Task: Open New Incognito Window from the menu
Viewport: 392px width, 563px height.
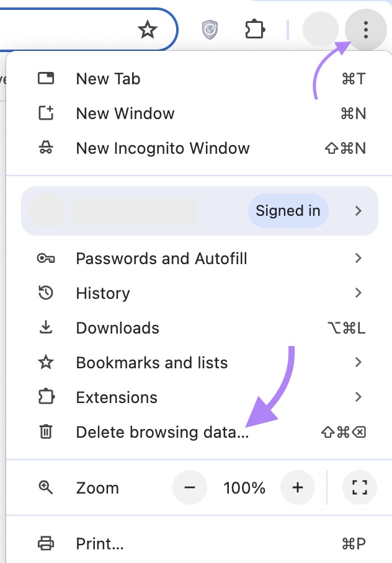Action: [x=163, y=148]
